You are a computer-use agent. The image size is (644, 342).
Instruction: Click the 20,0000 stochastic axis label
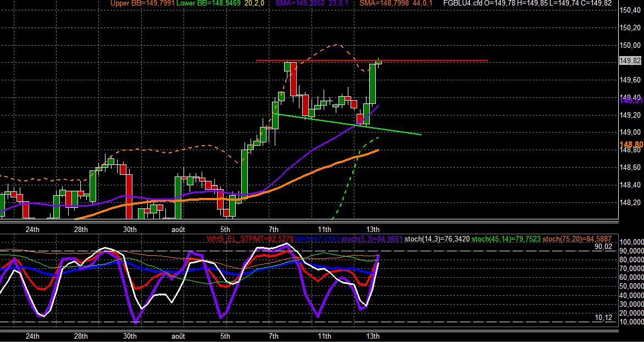[632, 313]
